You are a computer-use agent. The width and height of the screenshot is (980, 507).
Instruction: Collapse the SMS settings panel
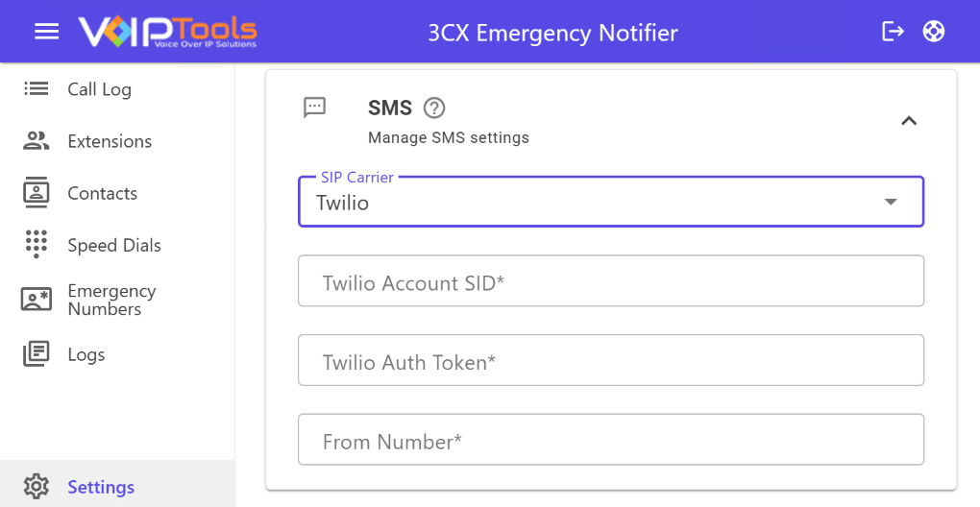(908, 121)
